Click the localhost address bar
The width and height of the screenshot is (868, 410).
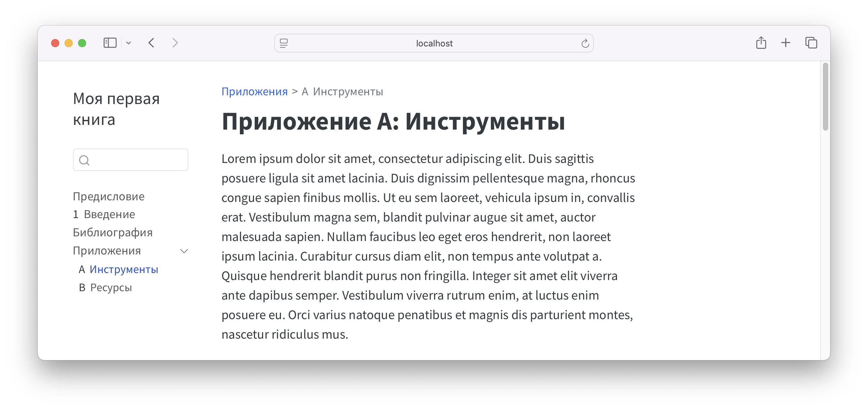coord(434,43)
